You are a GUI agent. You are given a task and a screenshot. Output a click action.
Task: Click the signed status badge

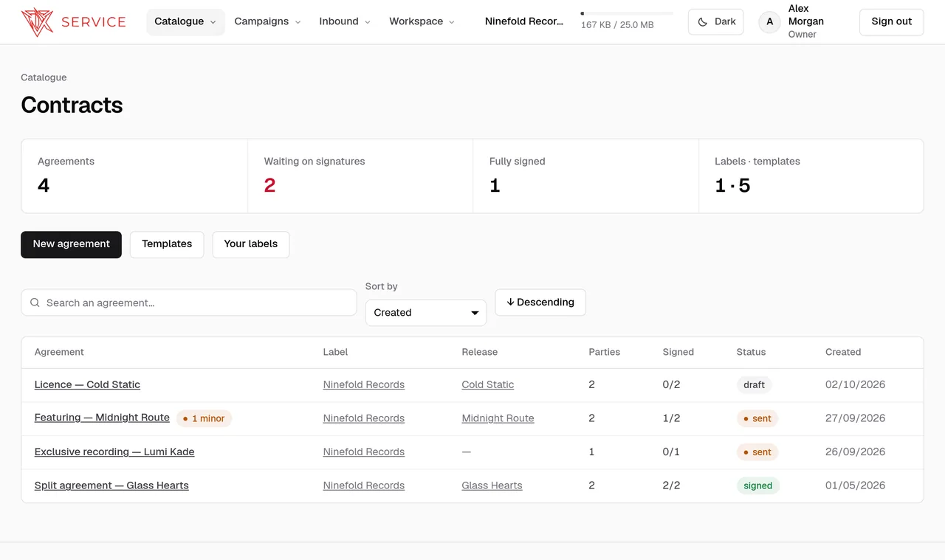click(x=758, y=485)
